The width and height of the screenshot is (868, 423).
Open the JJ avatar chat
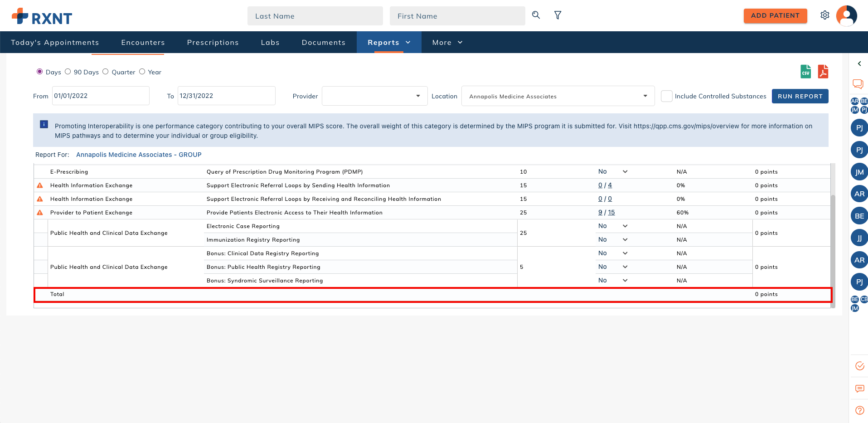(x=859, y=238)
